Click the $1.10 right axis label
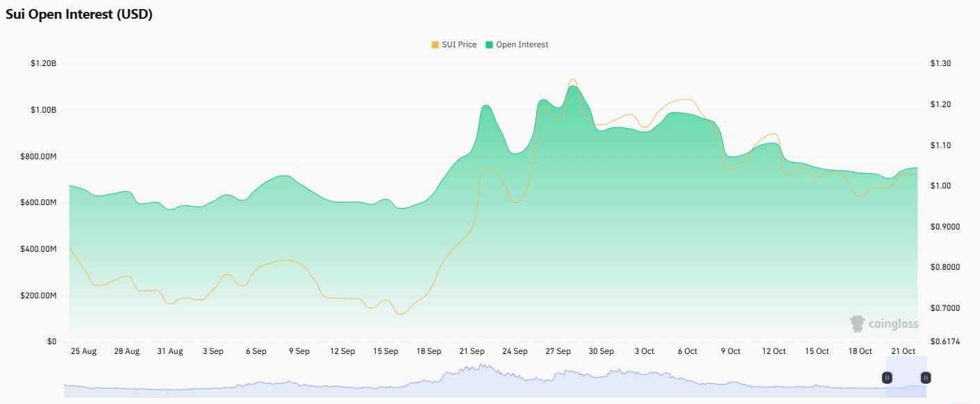The width and height of the screenshot is (980, 404). coord(940,145)
